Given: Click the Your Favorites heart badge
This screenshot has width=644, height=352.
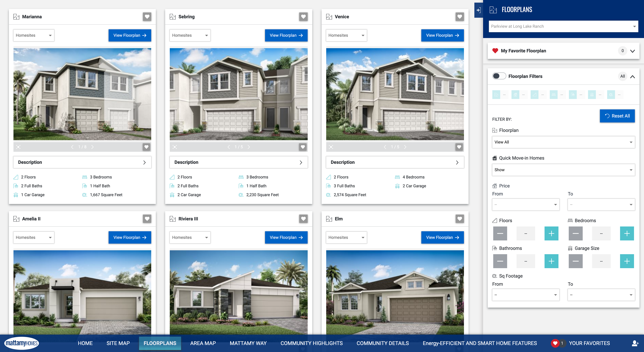Looking at the screenshot, I should click(x=555, y=343).
